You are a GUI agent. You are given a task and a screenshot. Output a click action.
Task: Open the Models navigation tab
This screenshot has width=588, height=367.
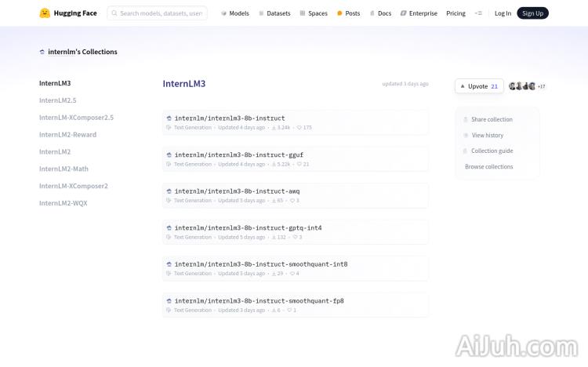[x=234, y=13]
